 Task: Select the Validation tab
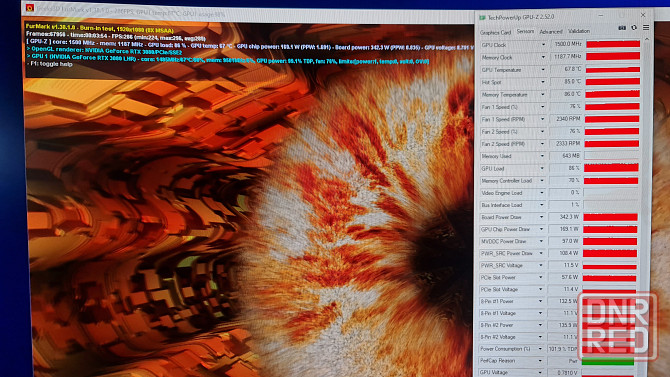point(579,31)
